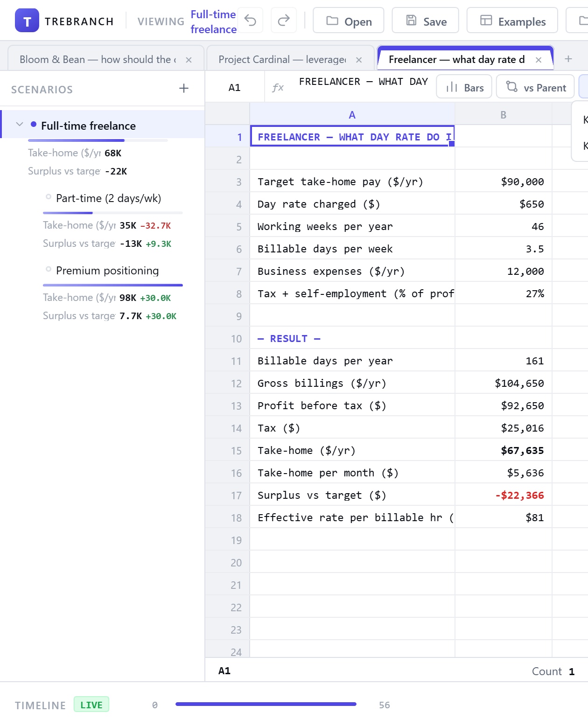Click the Target take-home pay value $90,000
Screen dimensions: 588x726
[504, 181]
